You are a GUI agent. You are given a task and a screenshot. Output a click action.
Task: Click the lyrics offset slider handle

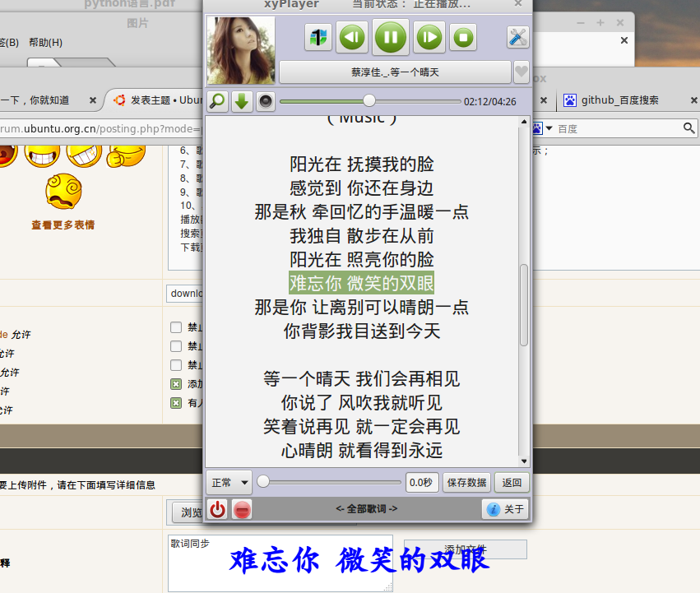point(263,481)
